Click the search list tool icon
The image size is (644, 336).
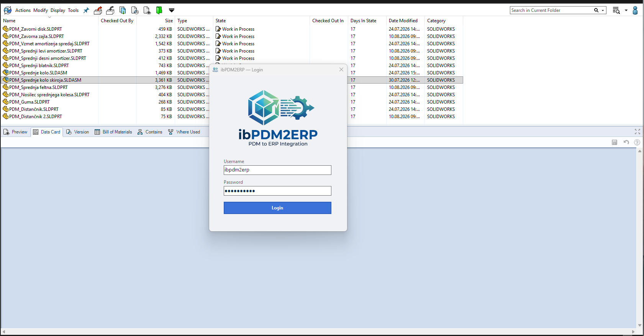[x=616, y=10]
